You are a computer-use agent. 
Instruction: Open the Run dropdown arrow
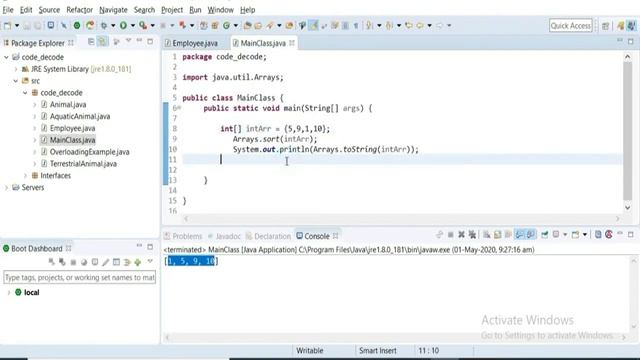click(x=132, y=25)
